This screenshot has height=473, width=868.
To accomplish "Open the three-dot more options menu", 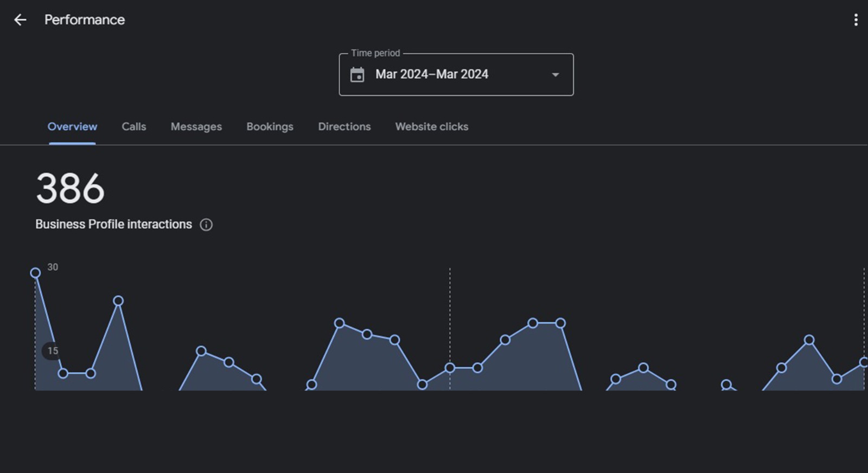I will pyautogui.click(x=856, y=20).
